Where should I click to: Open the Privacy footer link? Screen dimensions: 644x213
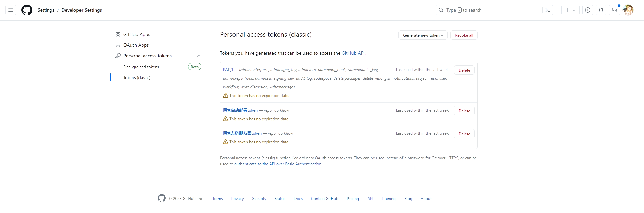[237, 199]
